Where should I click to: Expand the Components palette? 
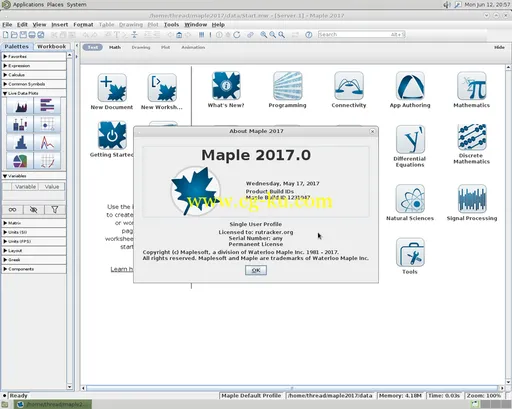(34, 269)
